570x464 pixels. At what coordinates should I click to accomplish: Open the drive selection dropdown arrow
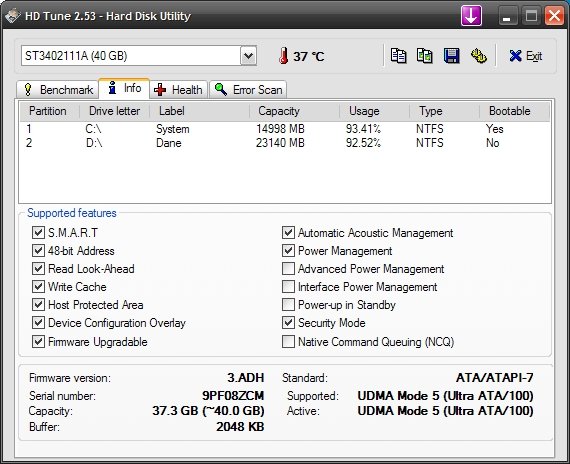click(x=248, y=56)
